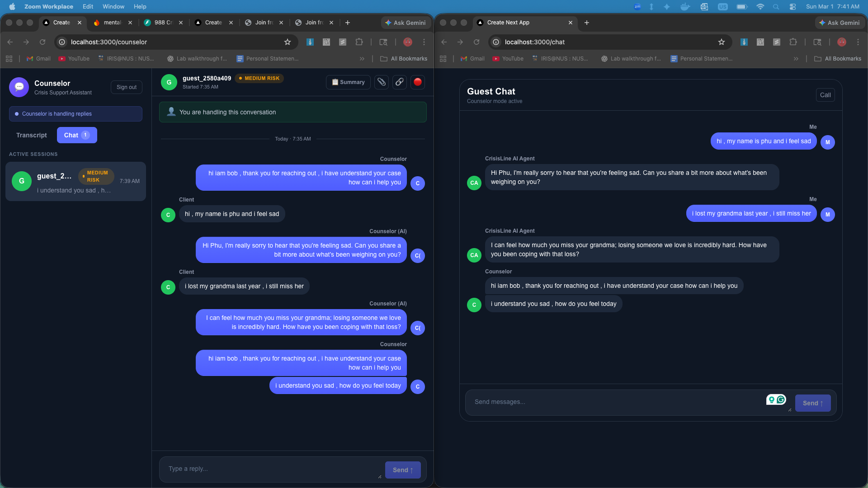Open the extensions puzzle icon in left browser
This screenshot has height=488, width=868.
pyautogui.click(x=359, y=42)
